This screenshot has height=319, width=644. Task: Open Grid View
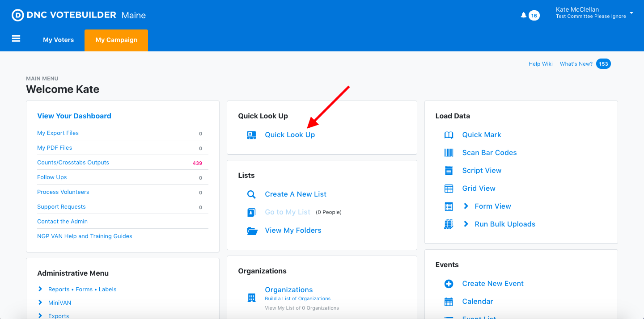click(x=479, y=189)
